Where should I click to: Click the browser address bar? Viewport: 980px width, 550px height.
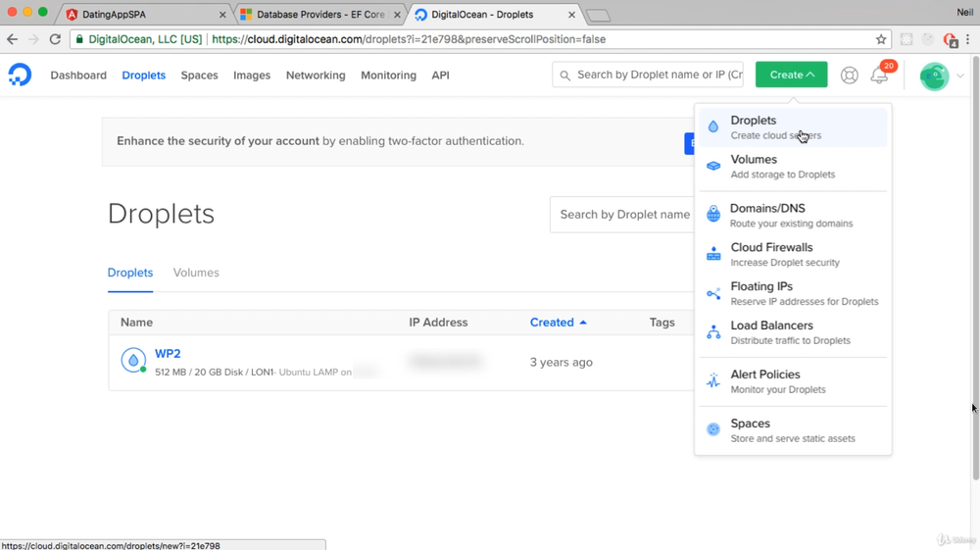click(479, 39)
